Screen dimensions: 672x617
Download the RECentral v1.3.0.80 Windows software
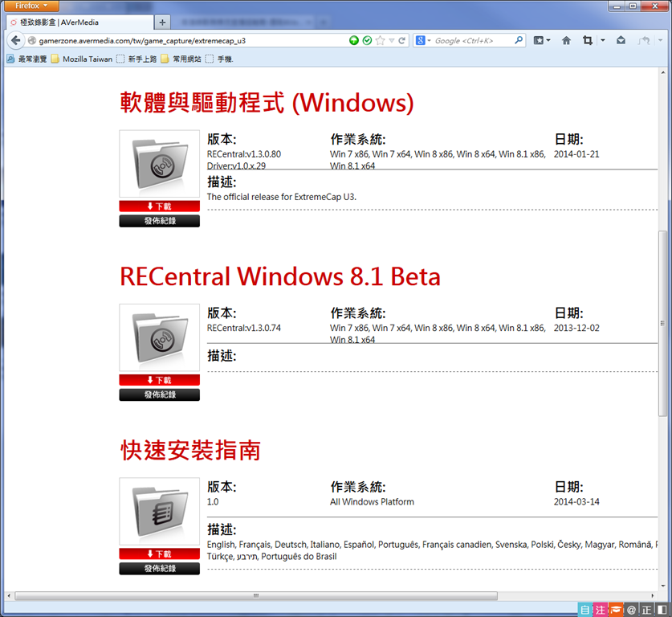tap(160, 206)
